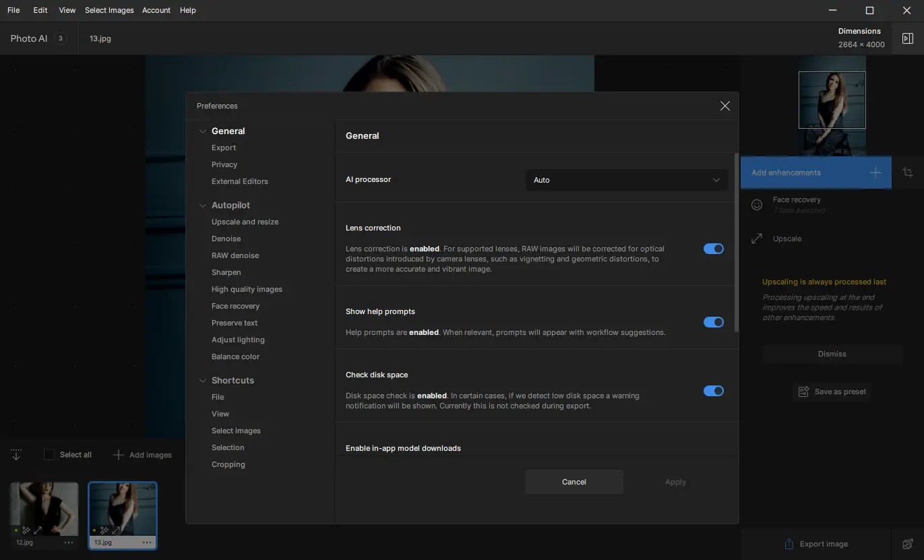Select Balance color under Autopilot
This screenshot has height=560, width=924.
[x=235, y=356]
